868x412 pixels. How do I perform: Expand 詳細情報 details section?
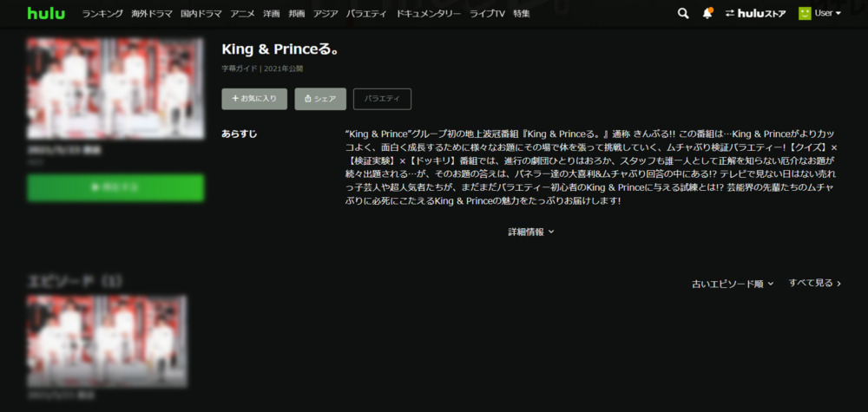coord(531,232)
